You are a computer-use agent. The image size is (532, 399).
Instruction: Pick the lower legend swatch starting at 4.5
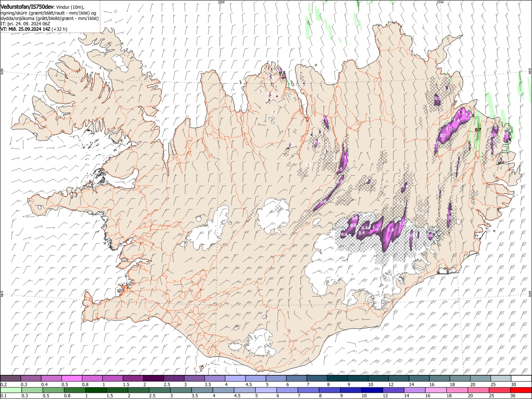(244, 390)
